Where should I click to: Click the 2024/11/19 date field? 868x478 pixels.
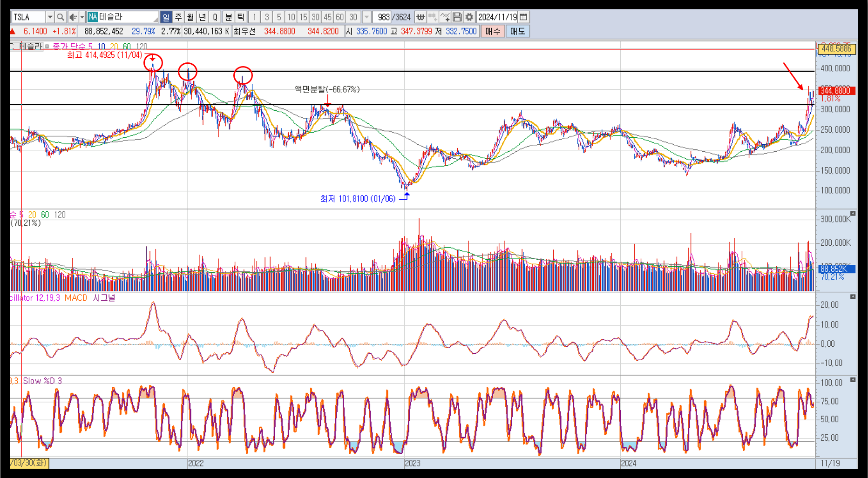[497, 17]
